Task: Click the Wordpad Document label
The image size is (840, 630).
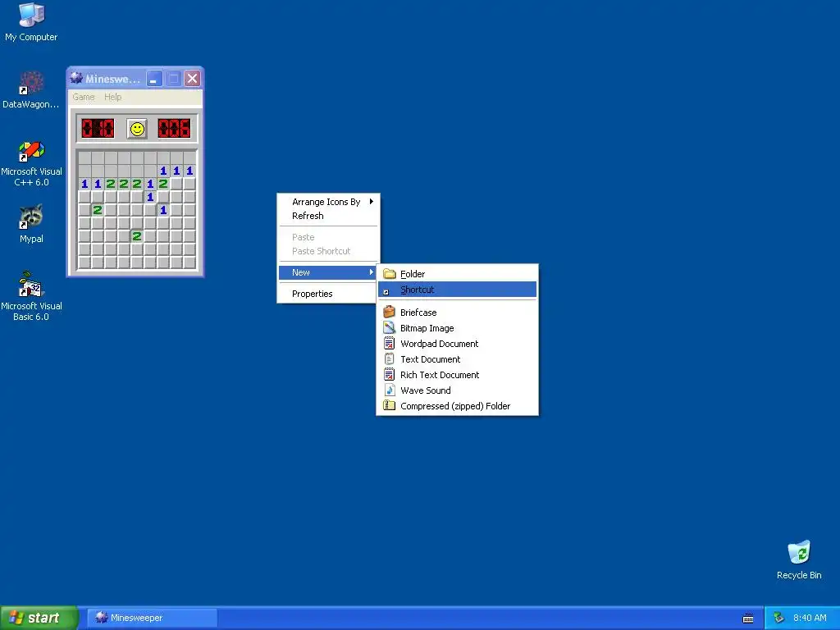Action: point(440,344)
